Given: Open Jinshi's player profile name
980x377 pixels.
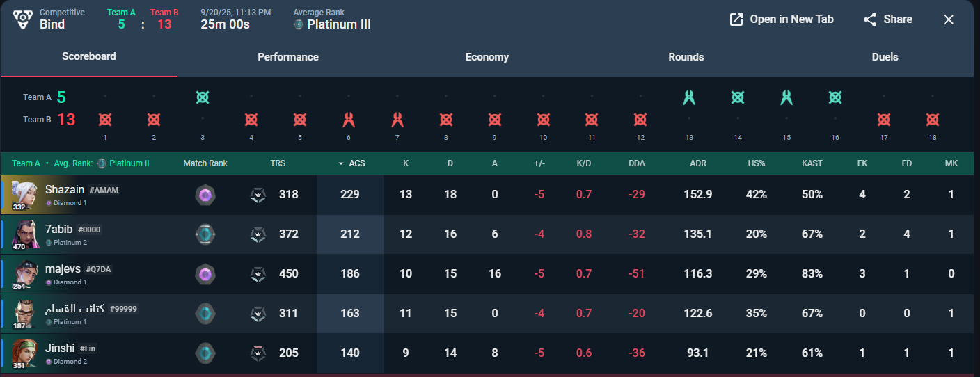Looking at the screenshot, I should pyautogui.click(x=60, y=348).
